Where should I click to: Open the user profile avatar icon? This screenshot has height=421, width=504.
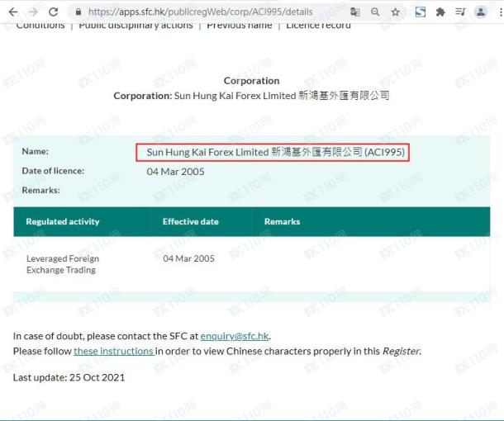[481, 12]
